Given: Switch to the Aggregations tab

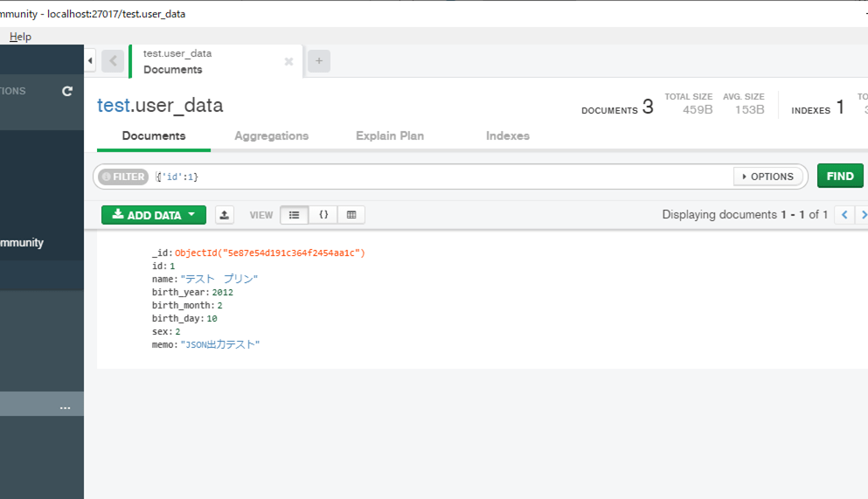Looking at the screenshot, I should click(x=271, y=136).
